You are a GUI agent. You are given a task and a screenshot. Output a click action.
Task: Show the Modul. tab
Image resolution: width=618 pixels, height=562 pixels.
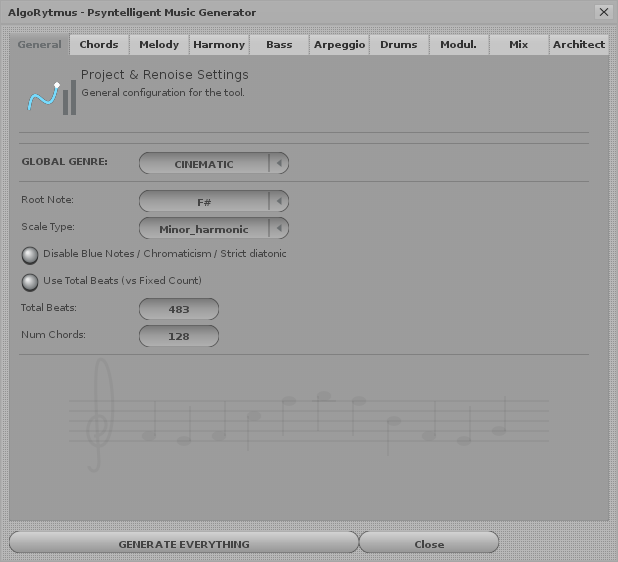tap(459, 45)
